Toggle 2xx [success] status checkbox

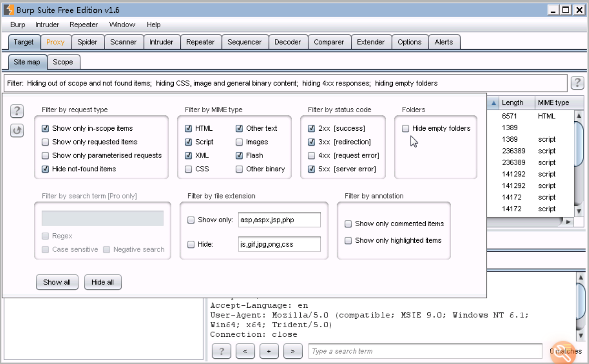312,128
